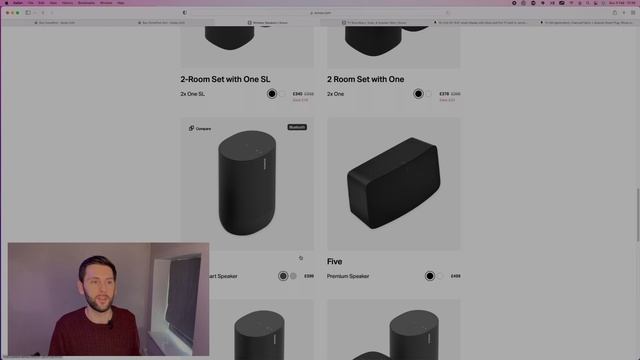Click the Five speaker price £499
640x360 pixels.
(456, 276)
